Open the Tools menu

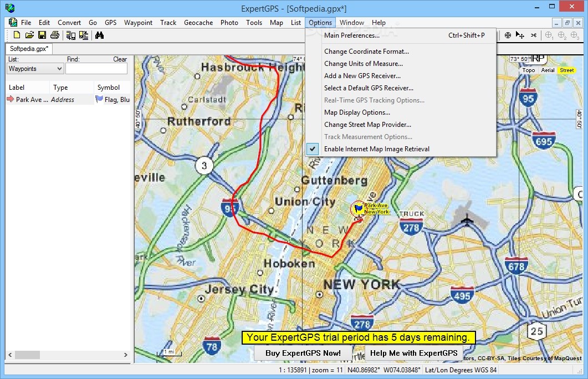pyautogui.click(x=254, y=23)
